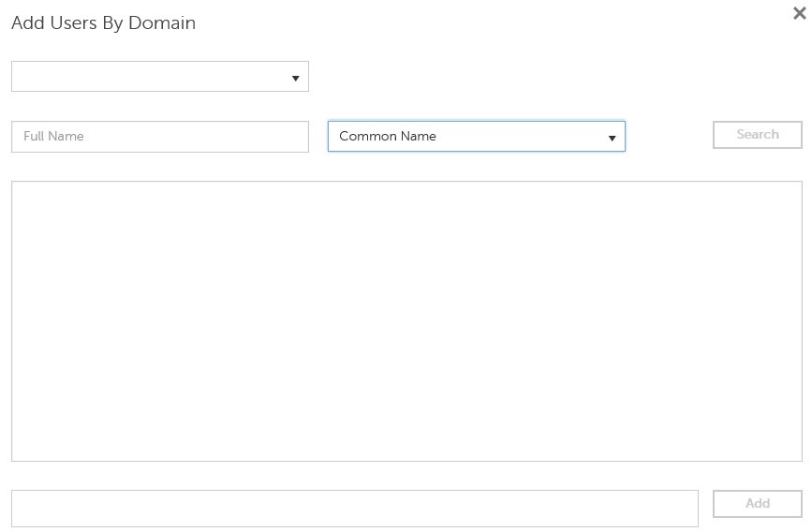This screenshot has width=812, height=532.
Task: Click the selected users field at the bottom
Action: 354,509
